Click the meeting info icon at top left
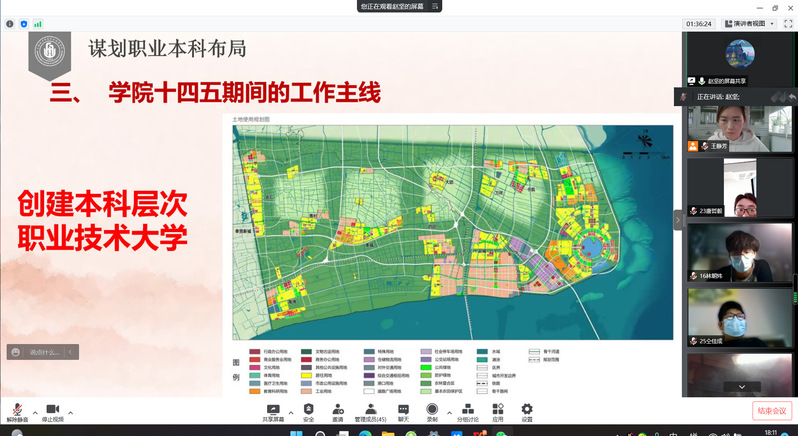The image size is (798, 436). 10,22
